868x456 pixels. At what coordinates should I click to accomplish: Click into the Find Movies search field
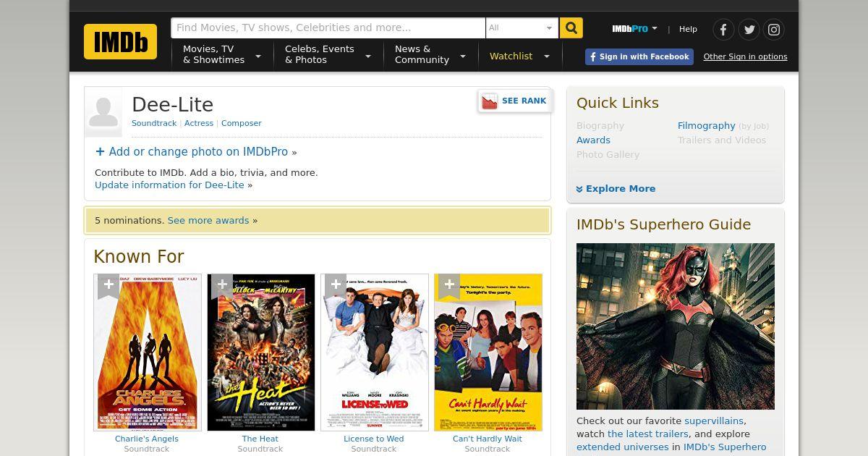coord(328,28)
